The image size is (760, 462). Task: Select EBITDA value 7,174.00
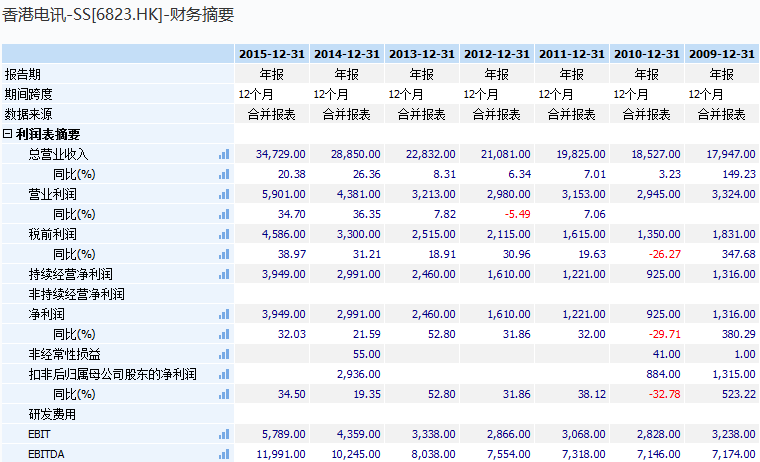point(733,454)
